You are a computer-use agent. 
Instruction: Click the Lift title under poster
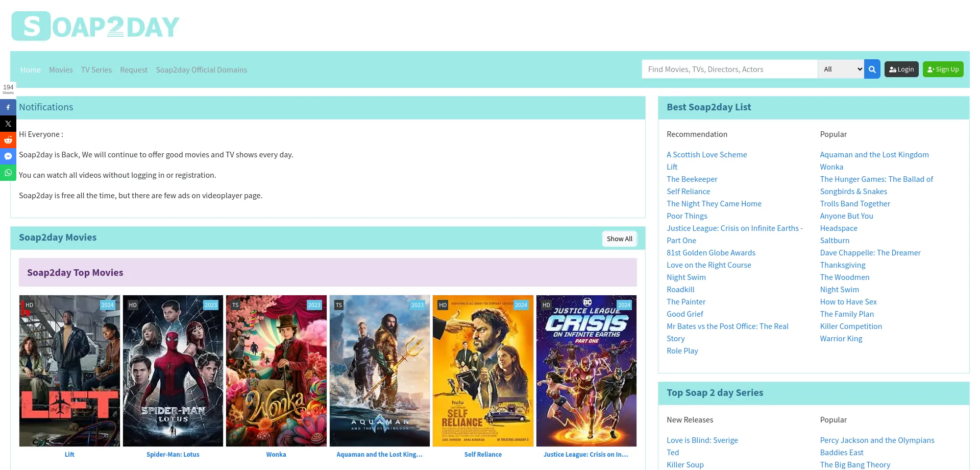tap(69, 455)
